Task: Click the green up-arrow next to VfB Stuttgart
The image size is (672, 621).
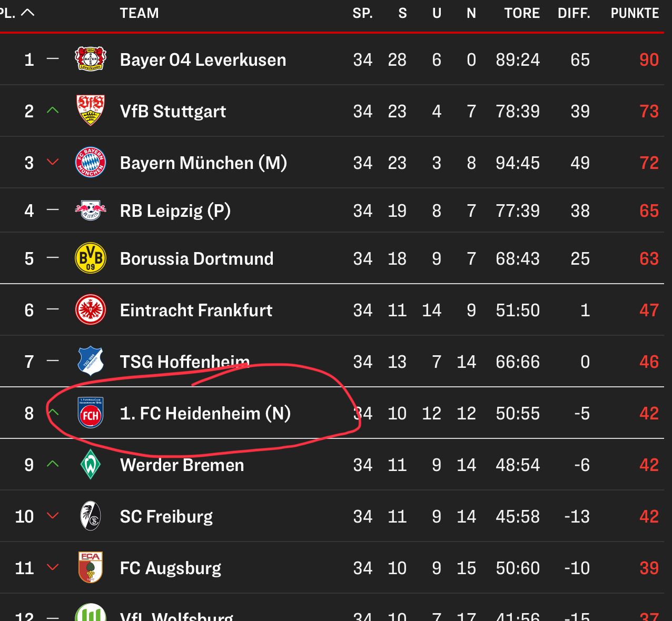Action: coord(52,111)
